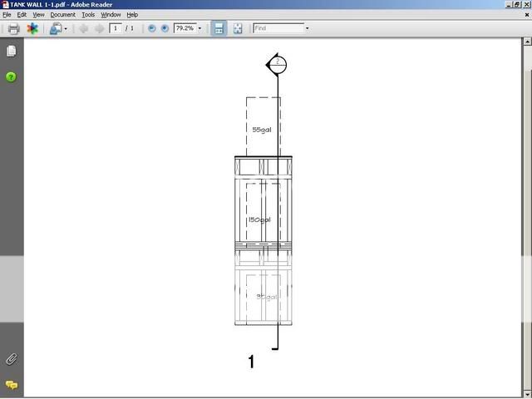This screenshot has width=532, height=399.
Task: Open the Pages panel in sidebar
Action: tap(11, 52)
